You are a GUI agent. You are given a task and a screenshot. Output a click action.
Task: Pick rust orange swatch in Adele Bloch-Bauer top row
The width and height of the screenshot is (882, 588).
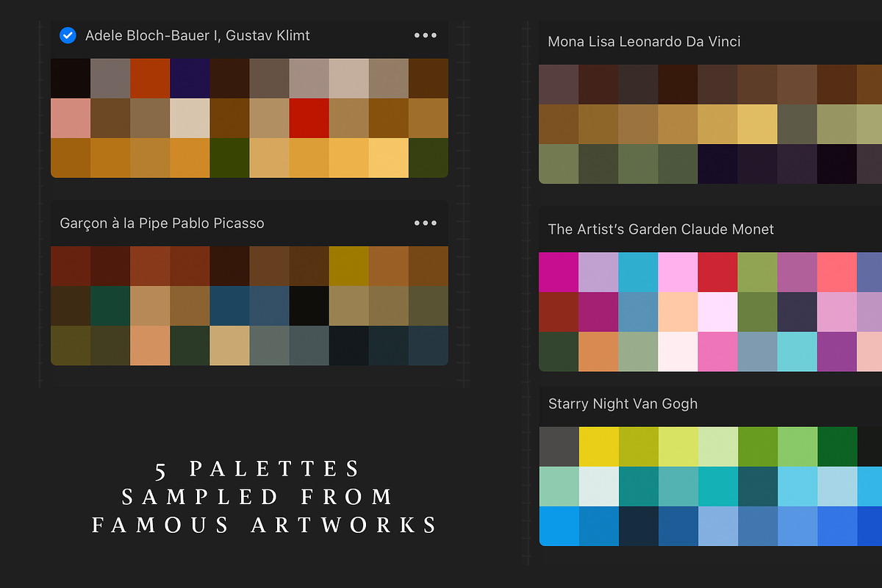click(x=150, y=79)
